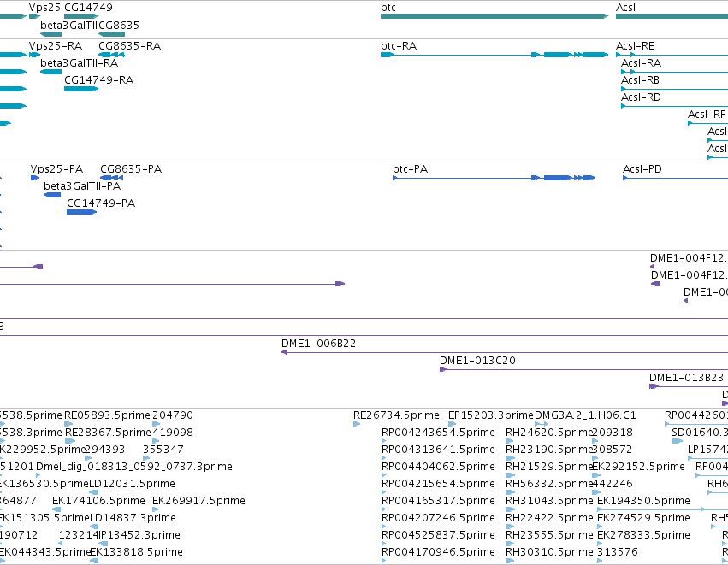Select the Acsl-RD transcript label
The height and width of the screenshot is (565, 728).
coord(641,97)
